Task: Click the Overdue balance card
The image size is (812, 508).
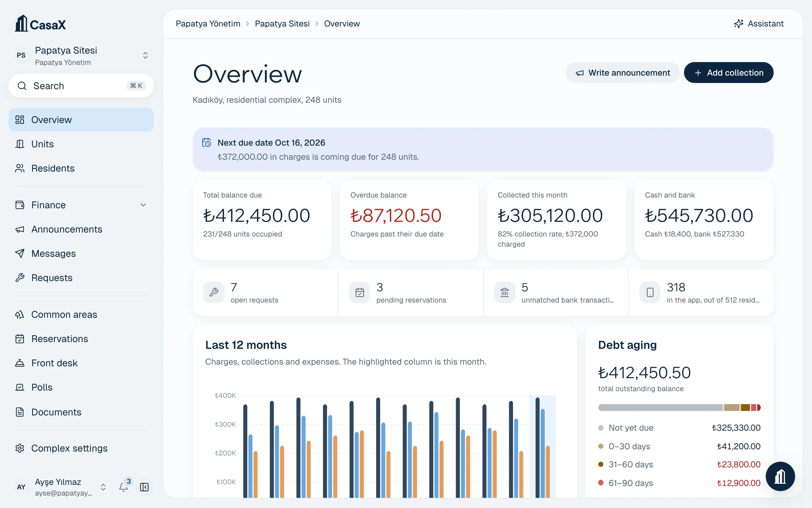Action: (x=409, y=220)
